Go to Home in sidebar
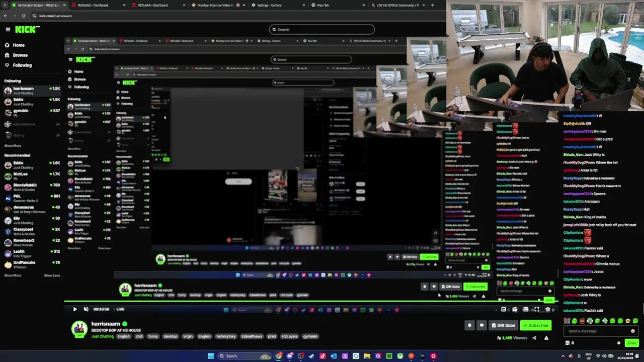 click(19, 45)
